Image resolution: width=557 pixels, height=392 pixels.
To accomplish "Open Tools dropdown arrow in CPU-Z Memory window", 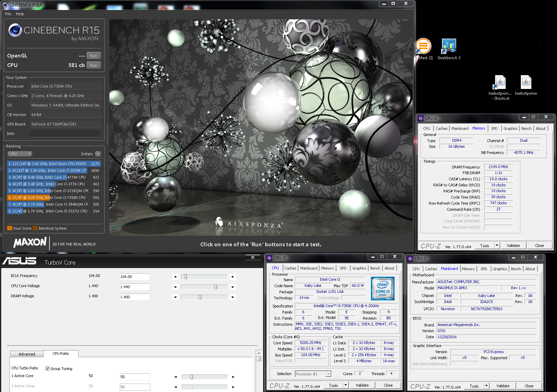I will pyautogui.click(x=497, y=246).
